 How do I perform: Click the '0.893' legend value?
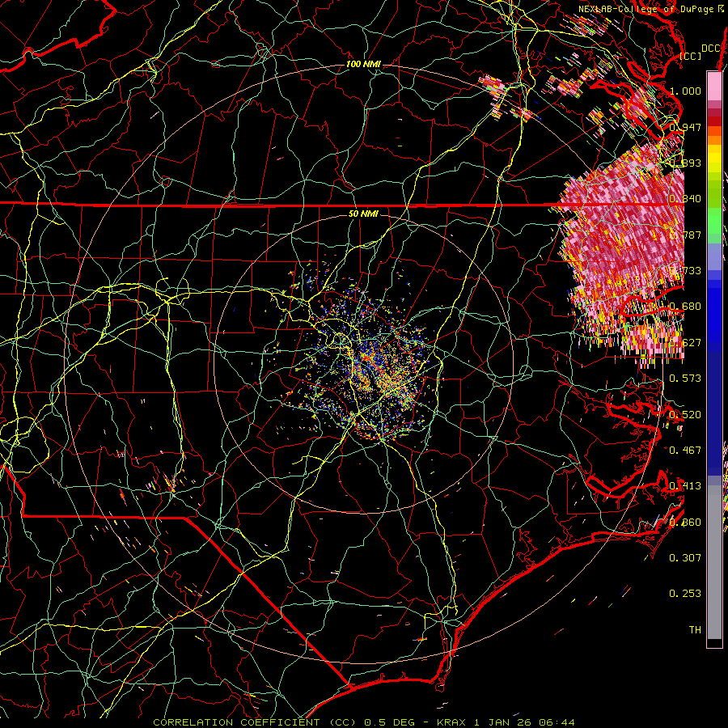(x=685, y=163)
